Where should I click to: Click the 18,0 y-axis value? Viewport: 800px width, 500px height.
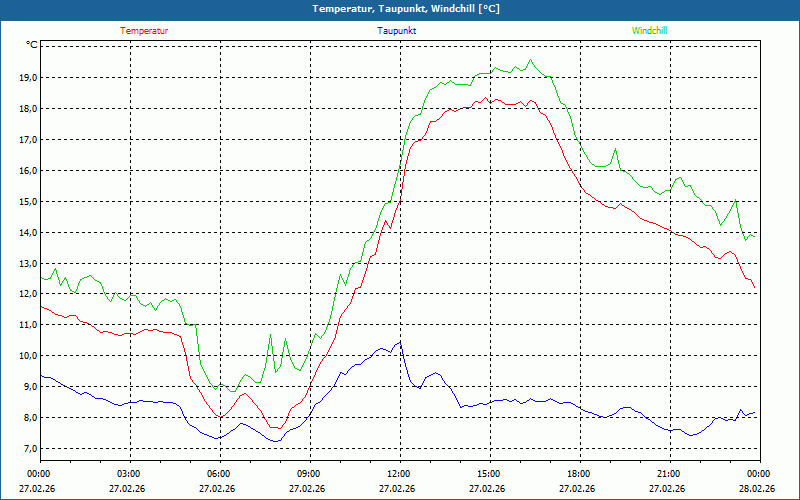pyautogui.click(x=26, y=109)
